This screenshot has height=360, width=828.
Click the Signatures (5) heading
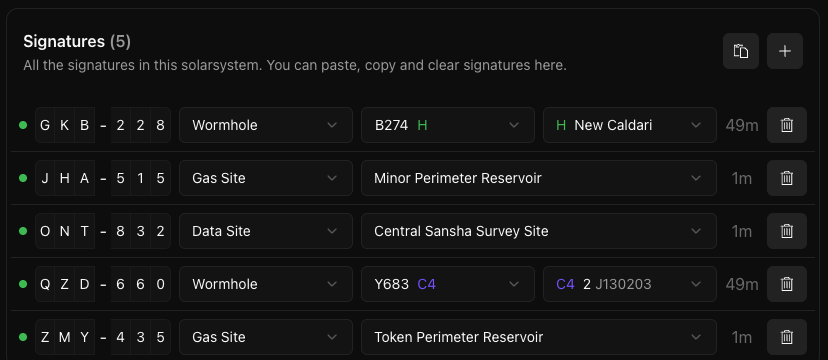[x=77, y=41]
